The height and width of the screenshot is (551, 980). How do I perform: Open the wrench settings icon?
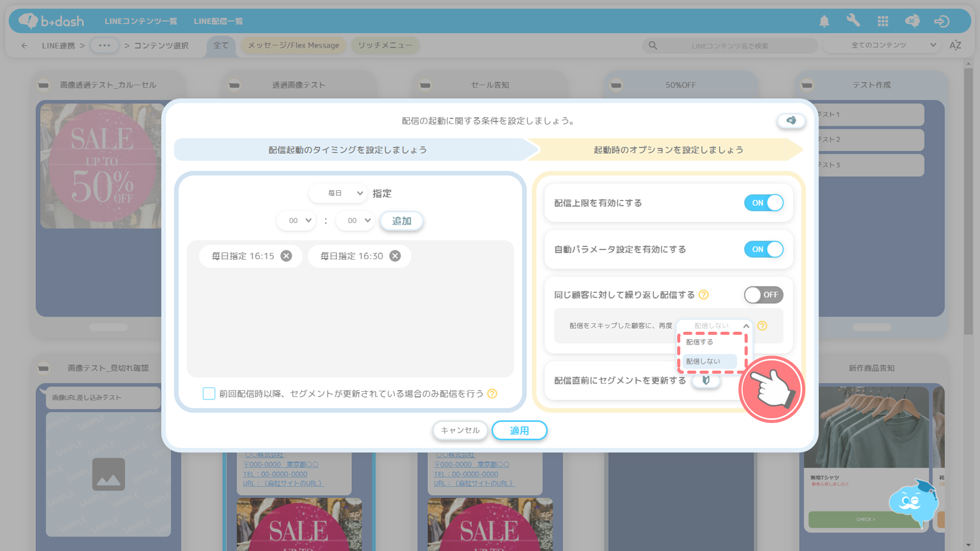coord(853,21)
